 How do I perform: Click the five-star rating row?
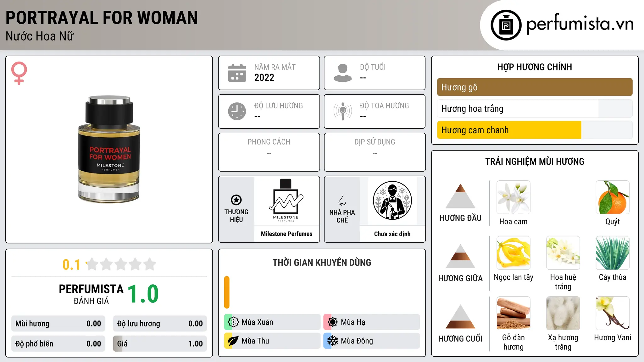pos(121,264)
